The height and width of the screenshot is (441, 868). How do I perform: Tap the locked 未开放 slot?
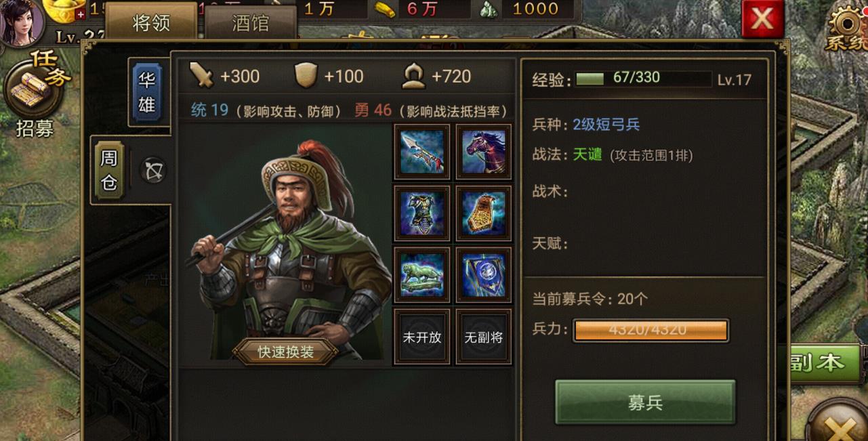[421, 337]
